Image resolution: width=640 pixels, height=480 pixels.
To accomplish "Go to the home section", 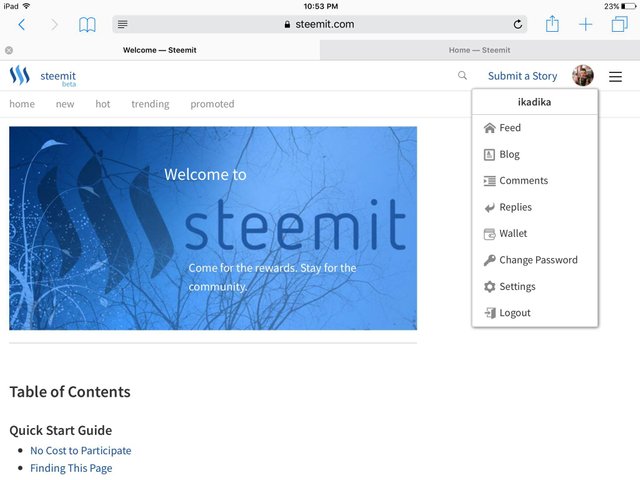I will [22, 104].
